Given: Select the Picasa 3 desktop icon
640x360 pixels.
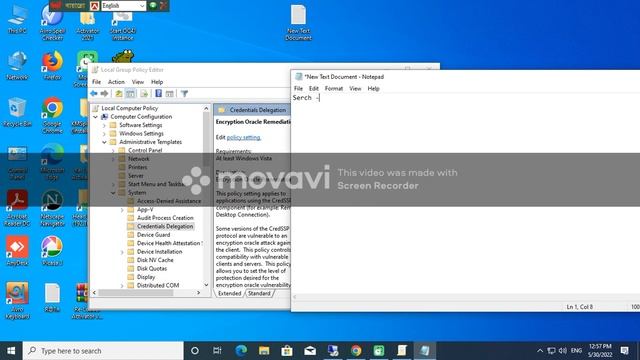Looking at the screenshot, I should 52,251.
